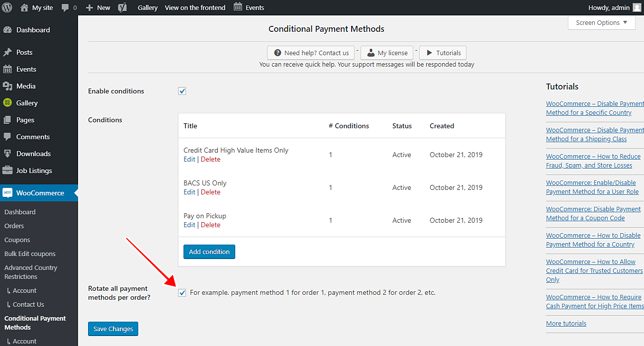The height and width of the screenshot is (346, 644).
Task: Click the Posts pin icon in sidebar
Action: 7,52
